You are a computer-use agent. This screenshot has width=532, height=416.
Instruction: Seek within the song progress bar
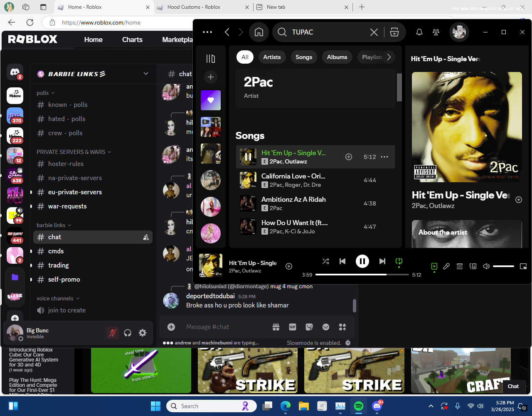[x=362, y=275]
